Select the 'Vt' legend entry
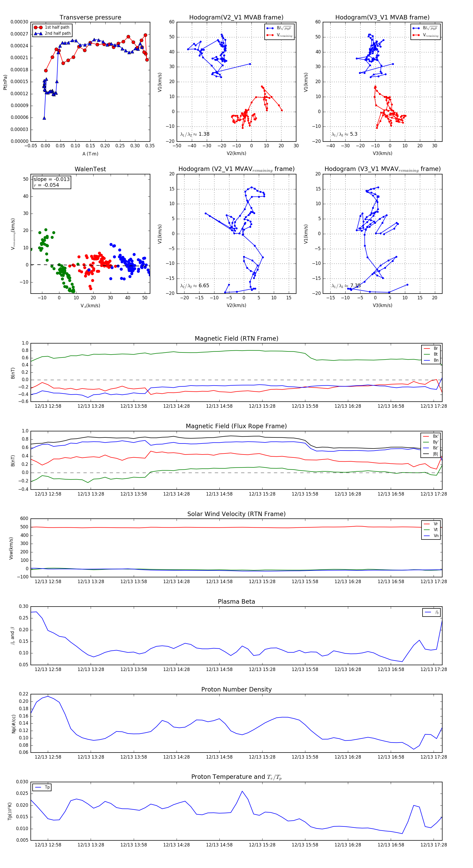 431,530
